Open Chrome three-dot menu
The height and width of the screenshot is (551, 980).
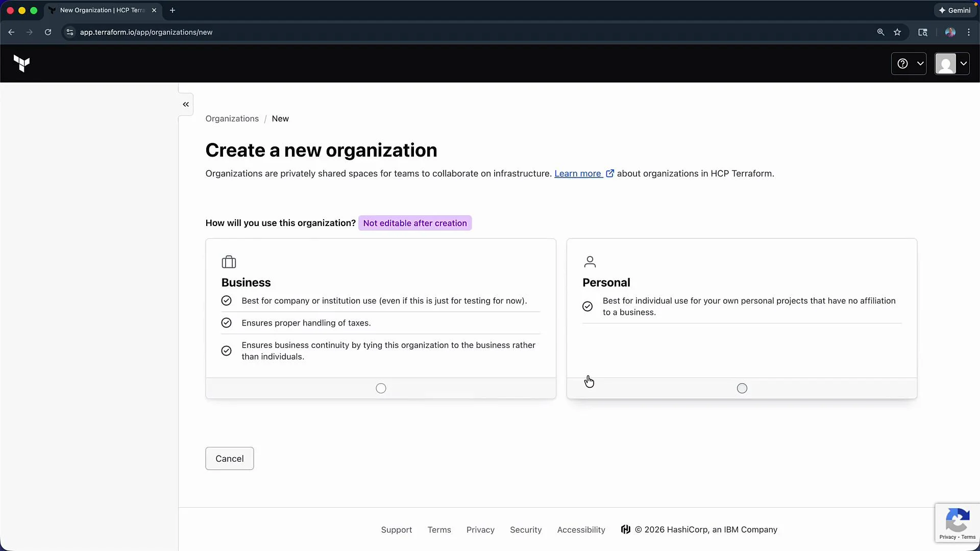[x=969, y=32]
